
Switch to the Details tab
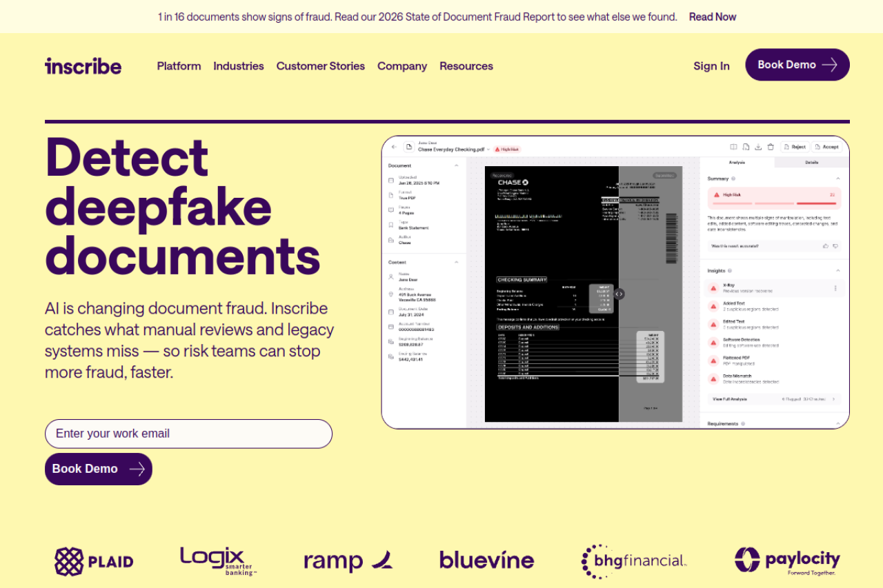(x=812, y=163)
